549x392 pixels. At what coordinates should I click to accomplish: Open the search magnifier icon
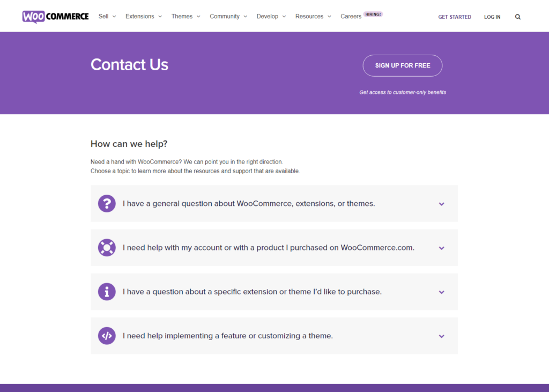point(517,17)
